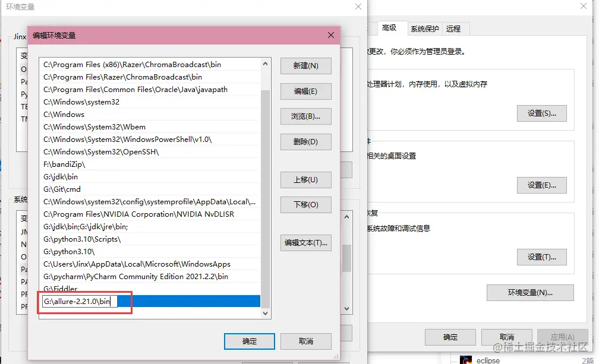Switch to the 系统保护 tab

pyautogui.click(x=424, y=29)
